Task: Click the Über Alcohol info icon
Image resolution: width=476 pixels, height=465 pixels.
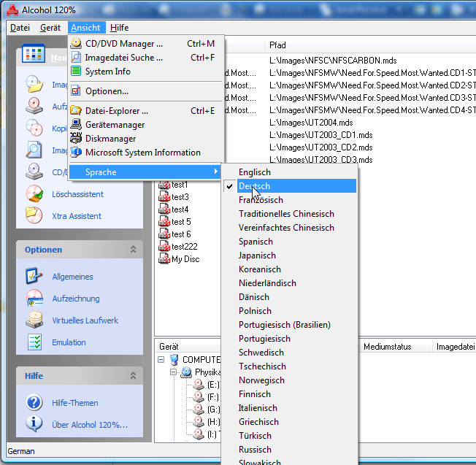Action: (34, 423)
